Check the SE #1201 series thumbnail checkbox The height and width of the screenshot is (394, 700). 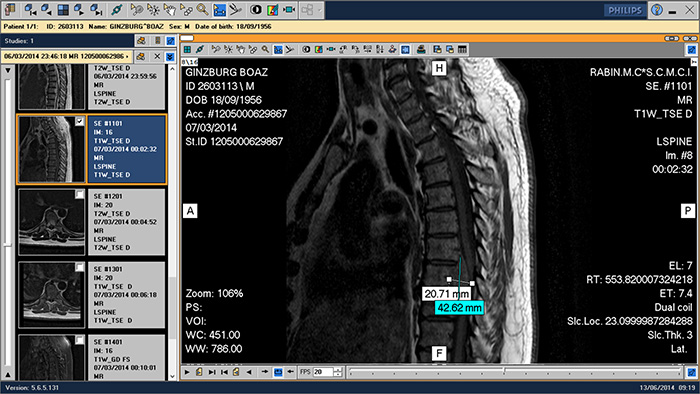79,194
